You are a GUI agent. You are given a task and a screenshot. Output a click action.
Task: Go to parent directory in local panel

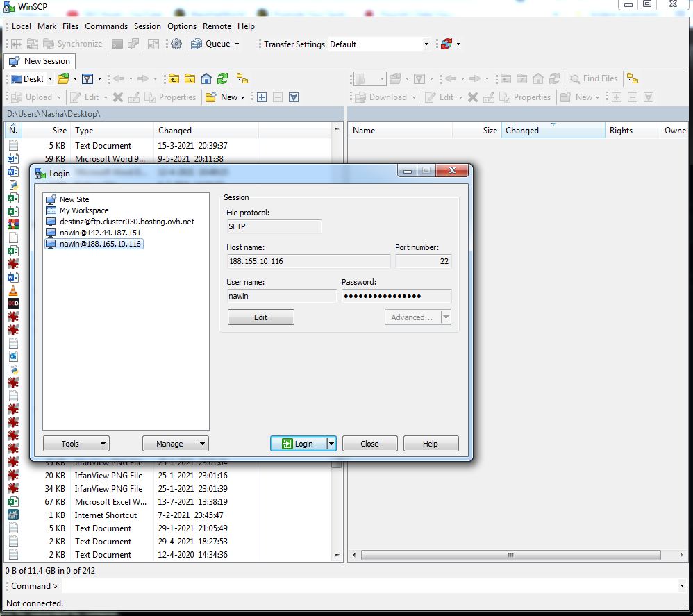coord(174,79)
